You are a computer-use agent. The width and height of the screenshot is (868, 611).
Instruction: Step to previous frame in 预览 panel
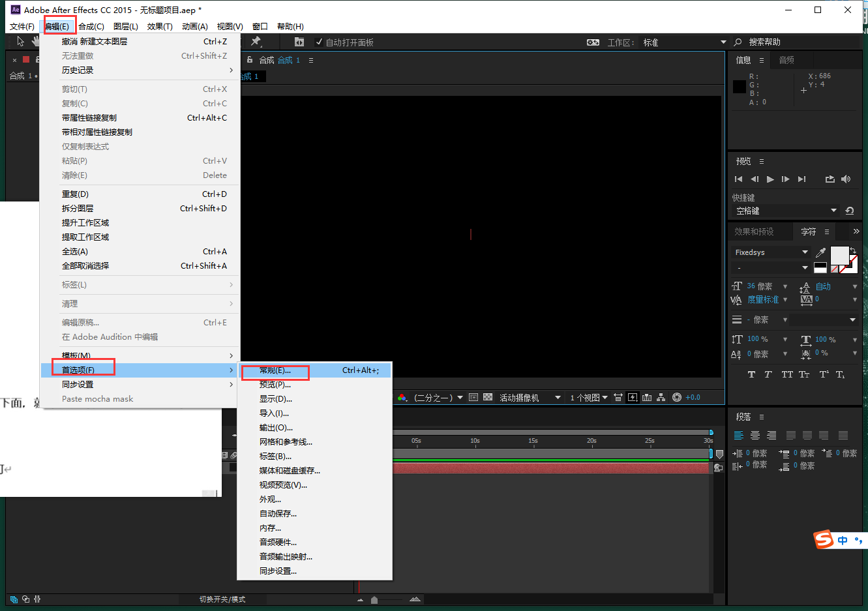click(x=755, y=179)
